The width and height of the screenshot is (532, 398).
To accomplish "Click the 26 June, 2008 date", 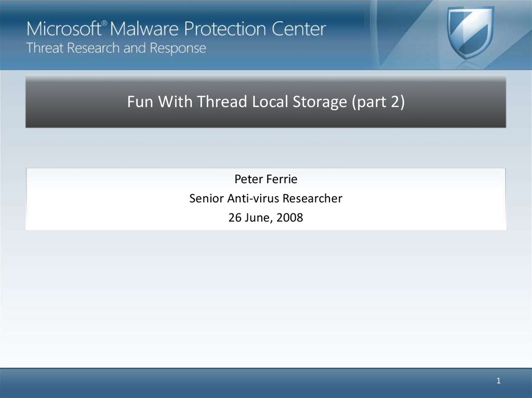I will [x=265, y=217].
